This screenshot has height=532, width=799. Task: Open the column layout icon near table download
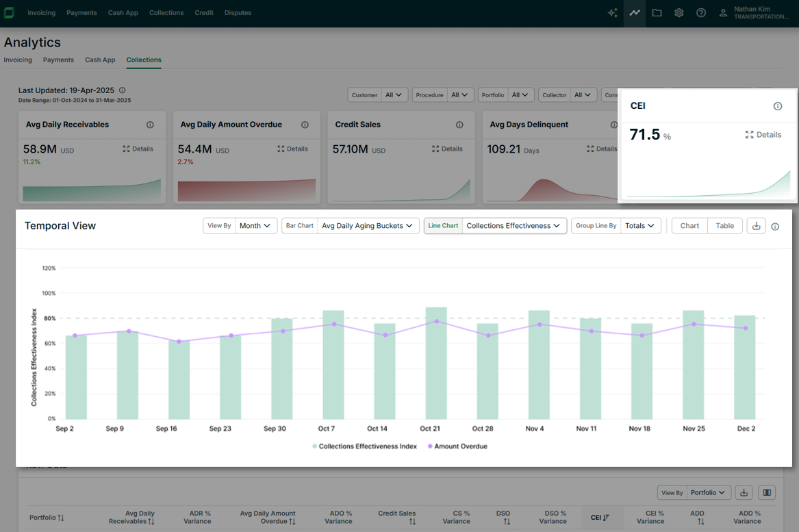[766, 492]
